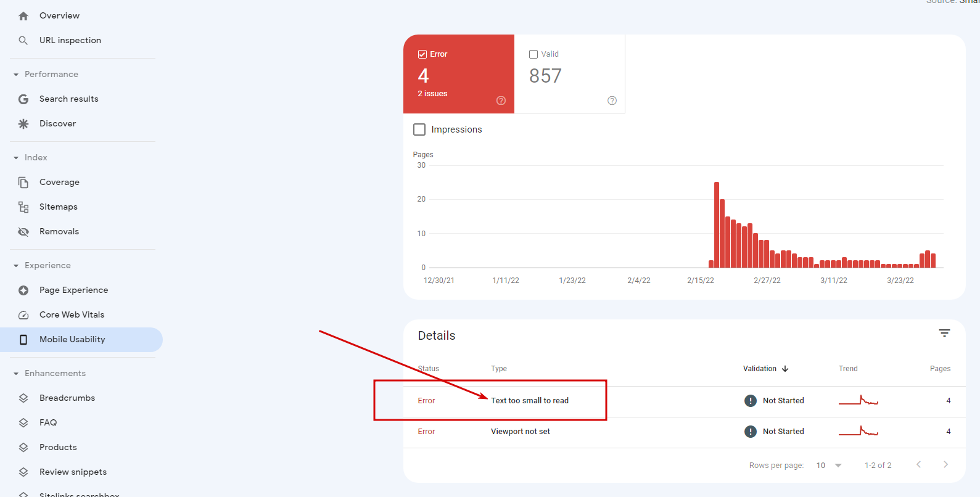Collapse the Performance section
Image resolution: width=980 pixels, height=497 pixels.
tap(16, 75)
